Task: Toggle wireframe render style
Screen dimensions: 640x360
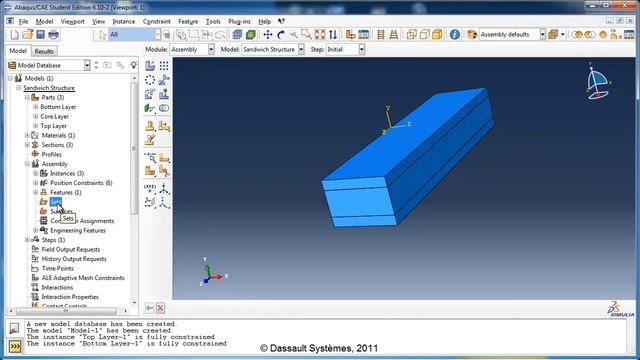Action: 411,35
